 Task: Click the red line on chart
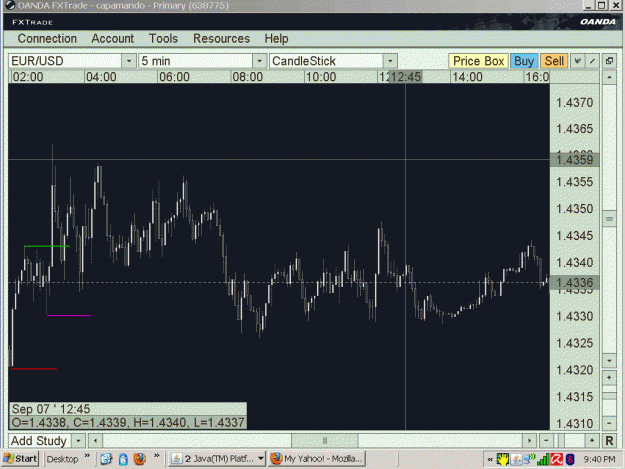34,369
